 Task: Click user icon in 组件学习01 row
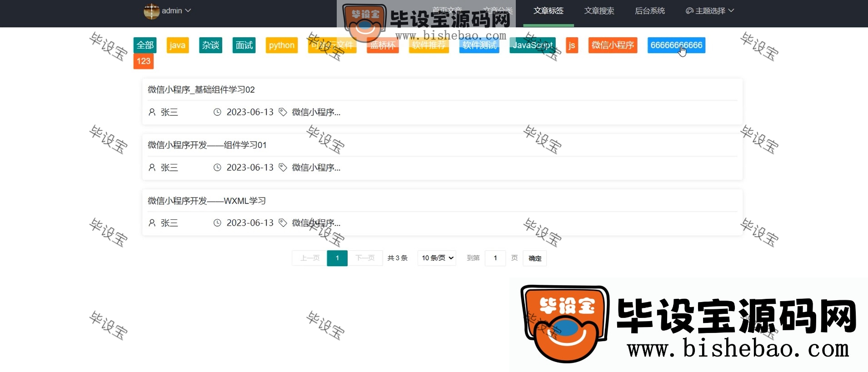tap(152, 168)
